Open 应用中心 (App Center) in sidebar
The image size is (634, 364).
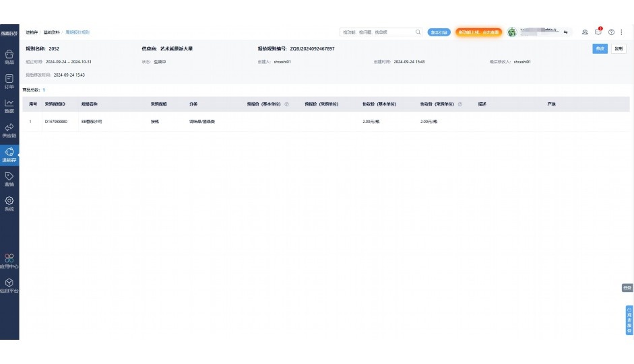[x=9, y=260]
